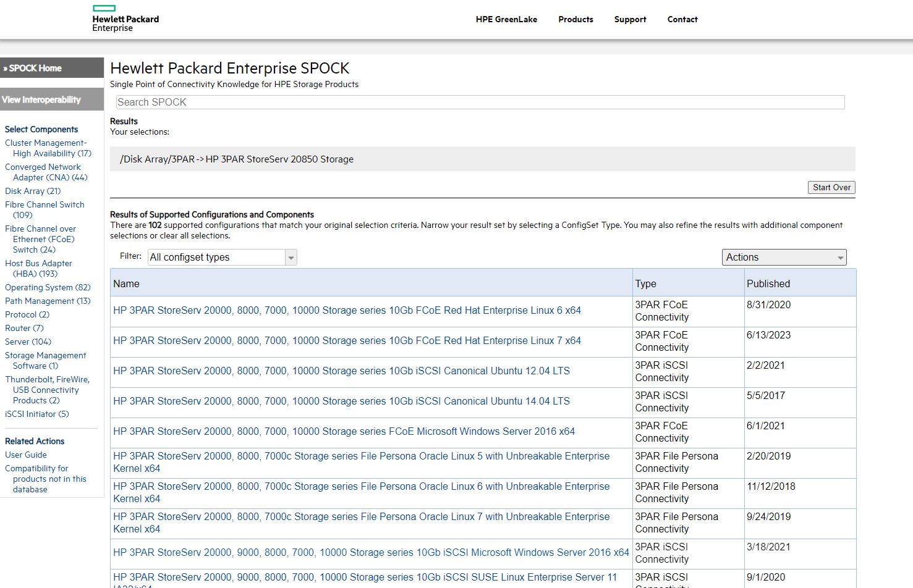This screenshot has width=913, height=588.
Task: Select Disk Array (21) component
Action: 33,191
